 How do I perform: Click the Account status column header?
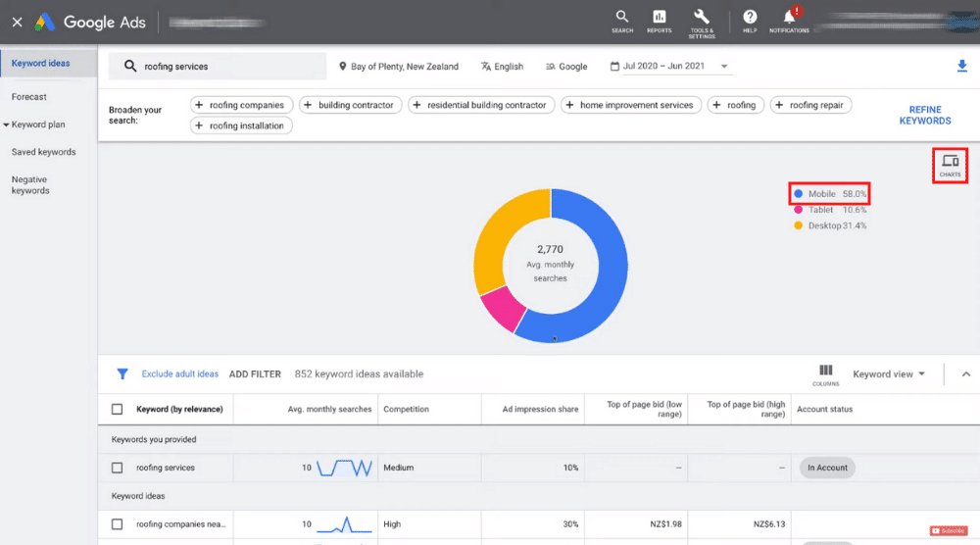pyautogui.click(x=824, y=409)
